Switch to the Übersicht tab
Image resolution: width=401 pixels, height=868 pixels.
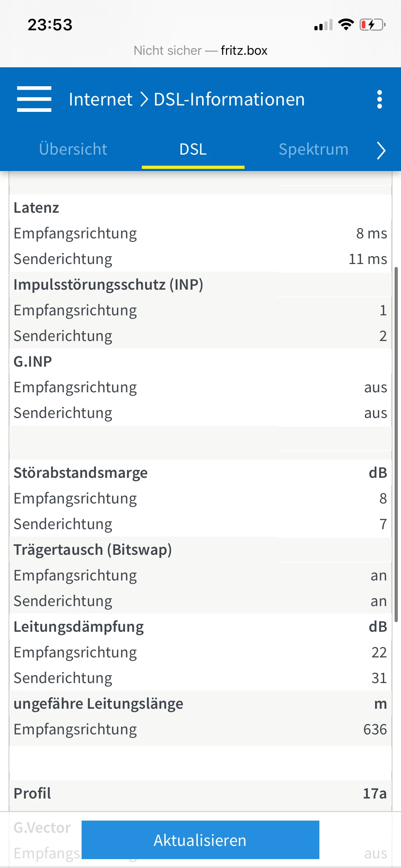pyautogui.click(x=73, y=149)
